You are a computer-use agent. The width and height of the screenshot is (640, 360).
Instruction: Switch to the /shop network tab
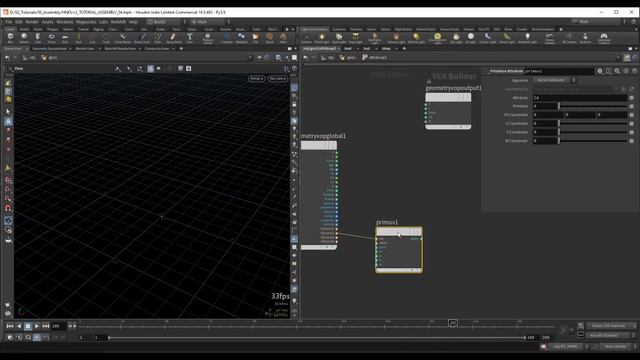[x=386, y=49]
